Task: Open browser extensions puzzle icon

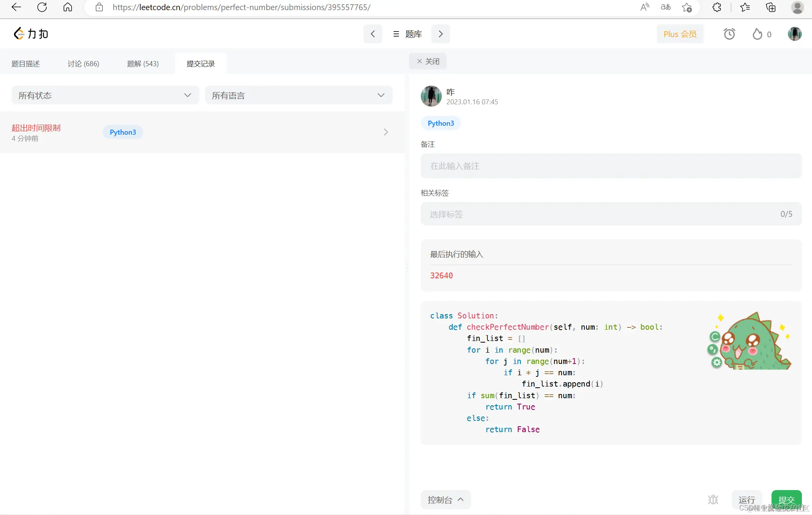Action: 717,7
